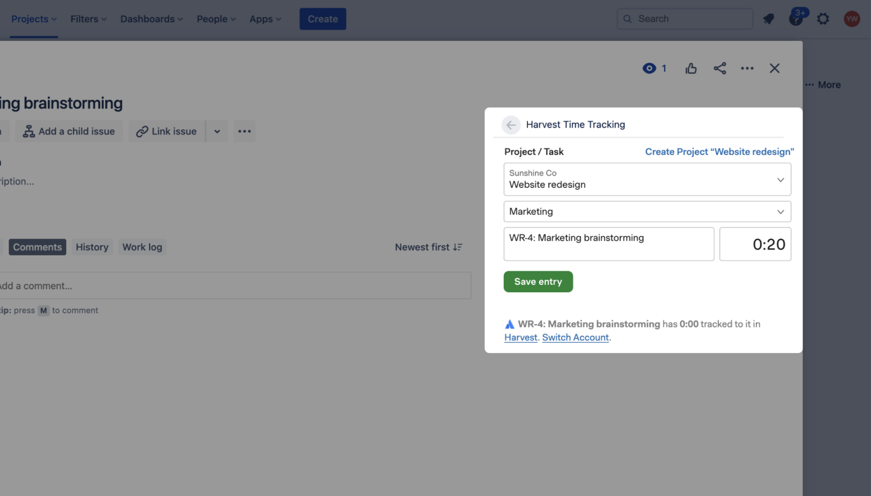Close the issue view with X
The image size is (871, 496).
[x=774, y=68]
